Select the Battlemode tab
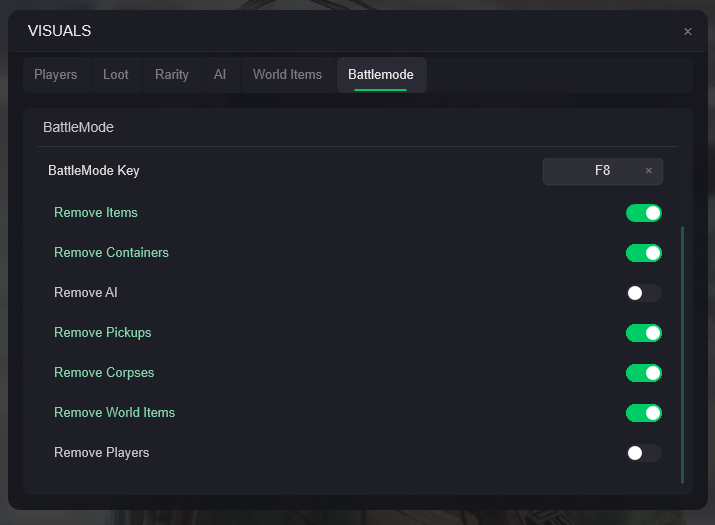Image resolution: width=715 pixels, height=525 pixels. (x=381, y=75)
